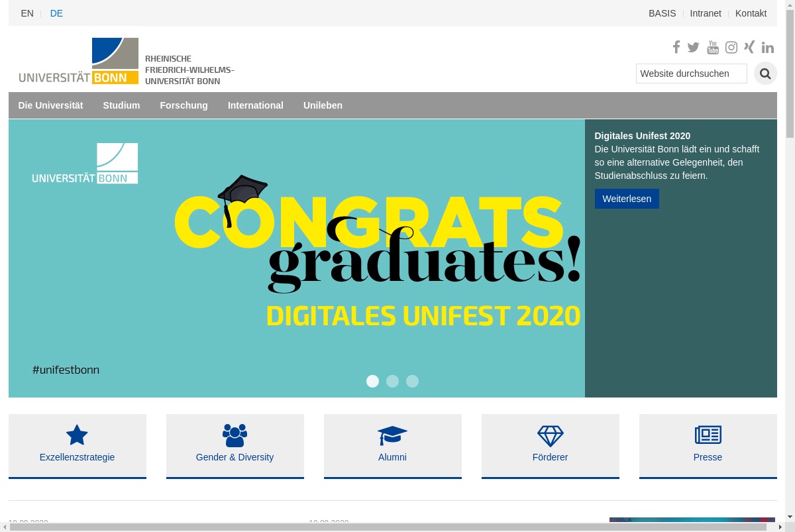This screenshot has height=532, width=795.
Task: Select the second carousel slide dot
Action: coord(392,381)
